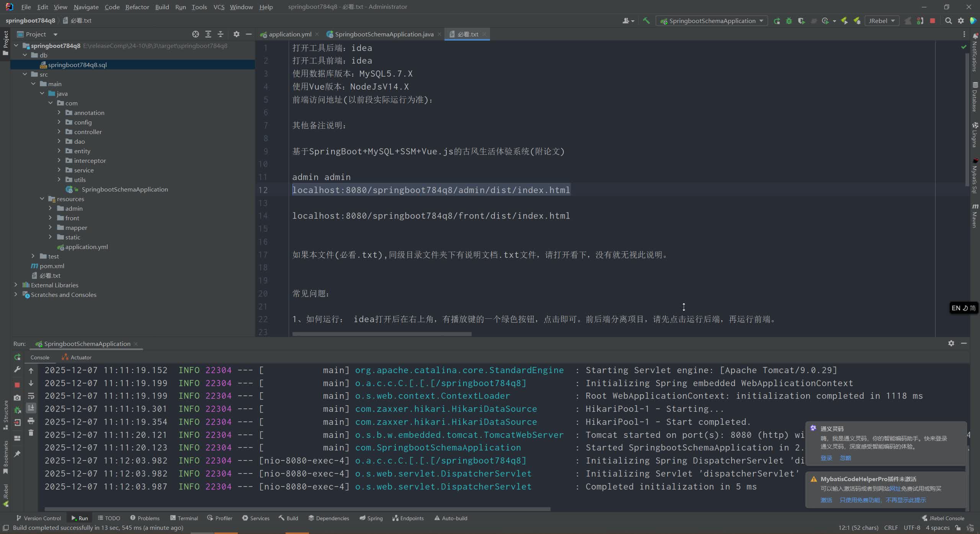The width and height of the screenshot is (980, 534).
Task: Open the VCS menu
Action: click(219, 7)
